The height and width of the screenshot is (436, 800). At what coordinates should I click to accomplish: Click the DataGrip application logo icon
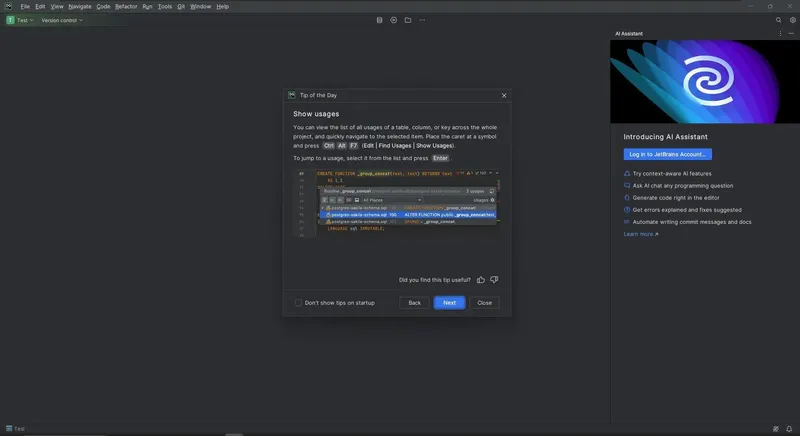8,6
